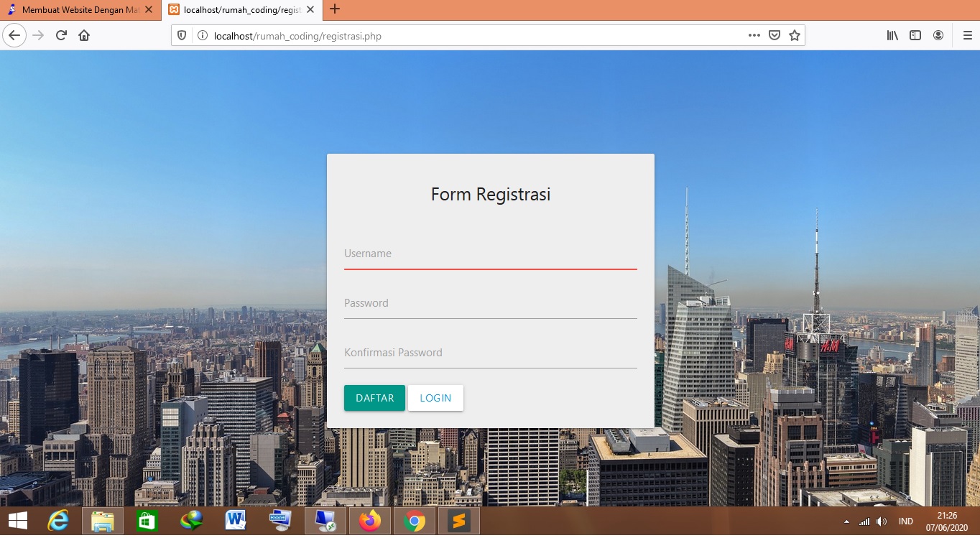Open Firefox Library view
The image size is (980, 538).
[892, 35]
